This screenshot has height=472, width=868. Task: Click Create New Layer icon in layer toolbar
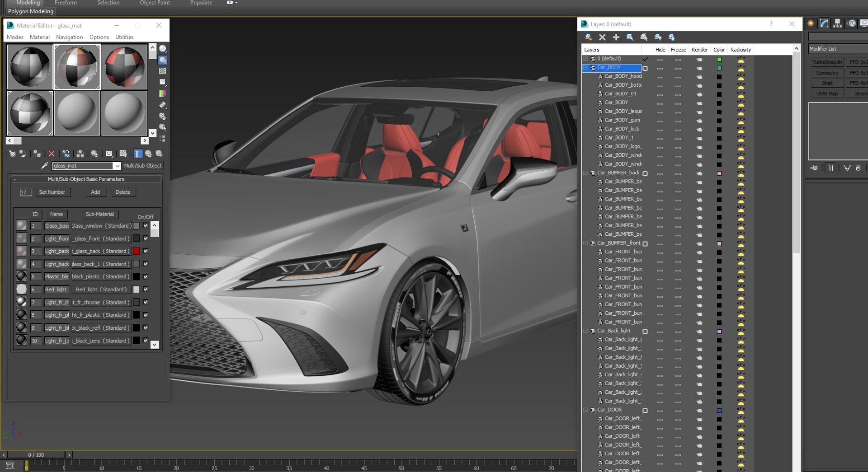coord(588,37)
